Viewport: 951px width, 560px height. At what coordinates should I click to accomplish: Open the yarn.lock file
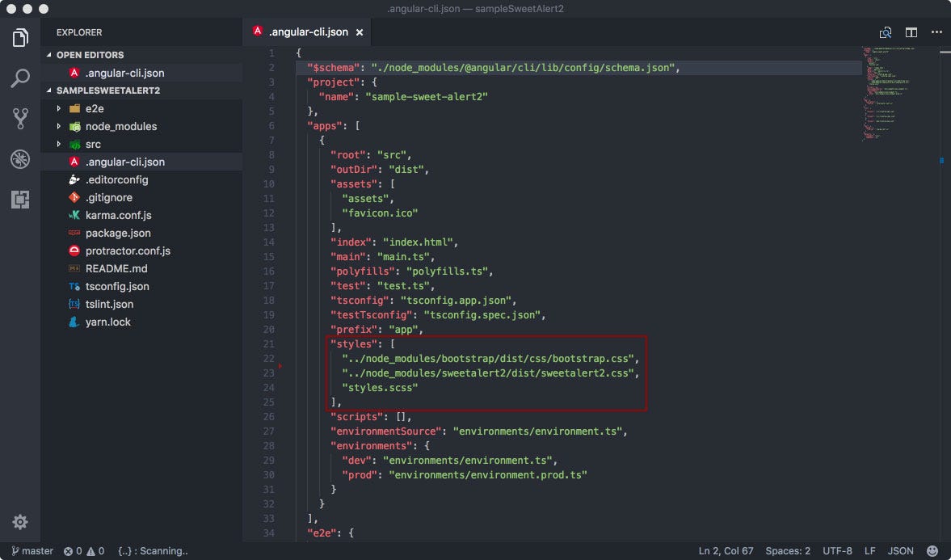tap(141, 322)
